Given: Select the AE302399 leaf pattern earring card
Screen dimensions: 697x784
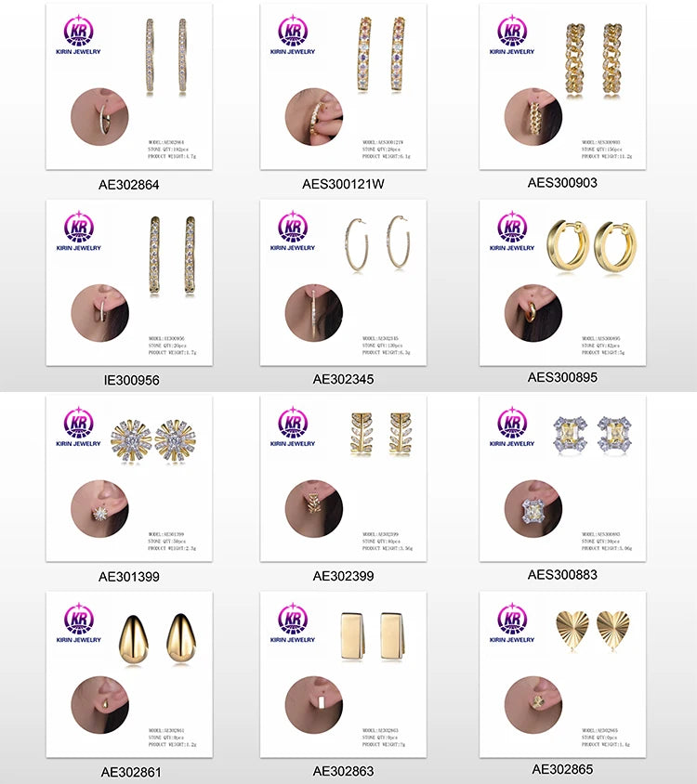Looking at the screenshot, I should [343, 479].
